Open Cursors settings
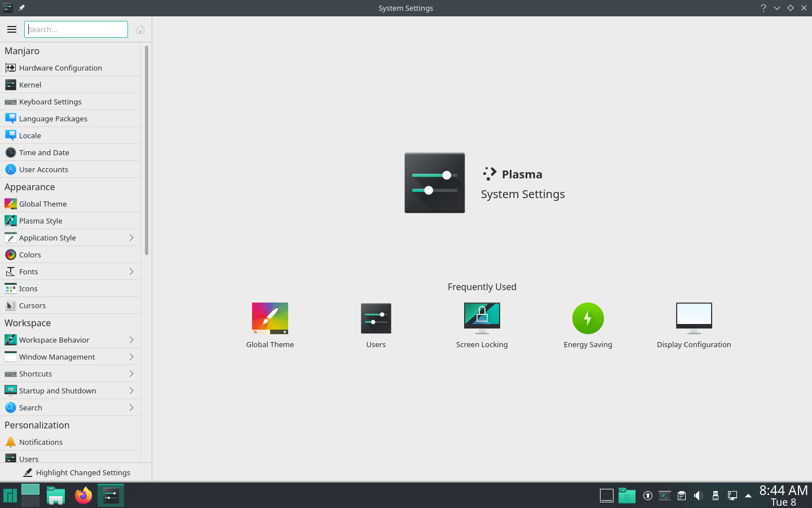This screenshot has height=508, width=812. (x=70, y=305)
